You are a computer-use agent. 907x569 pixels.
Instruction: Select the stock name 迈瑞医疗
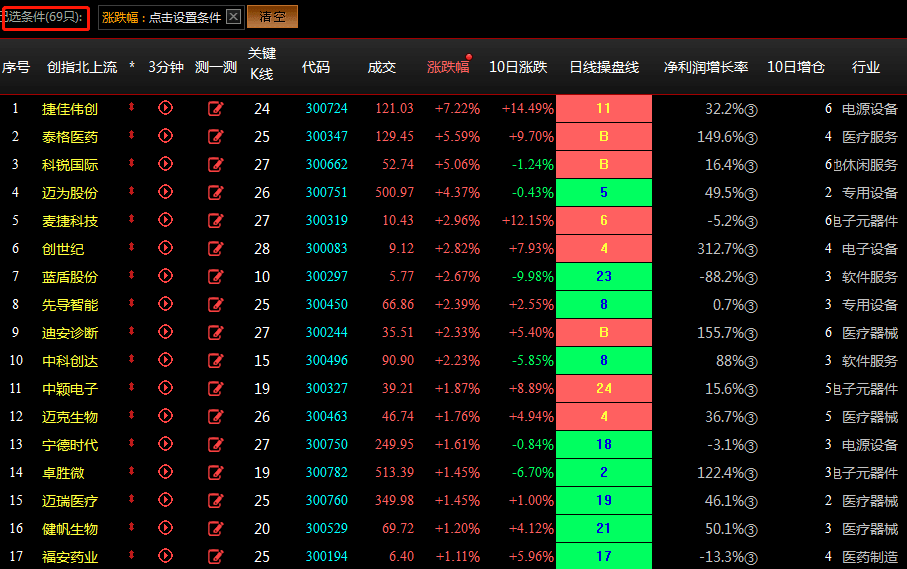click(x=70, y=501)
